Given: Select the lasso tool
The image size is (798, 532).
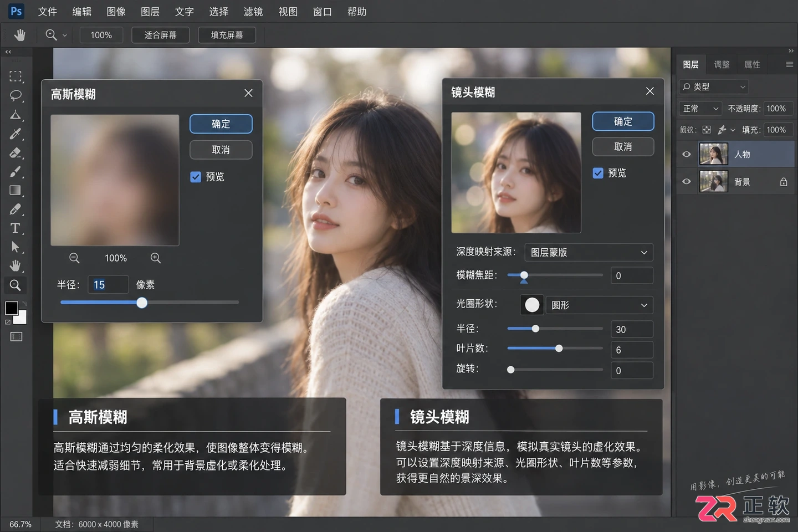Looking at the screenshot, I should tap(16, 95).
